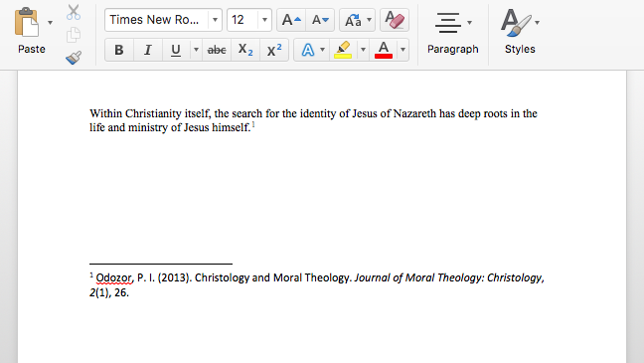Click the word 'Christianity' in the body text

coord(153,113)
